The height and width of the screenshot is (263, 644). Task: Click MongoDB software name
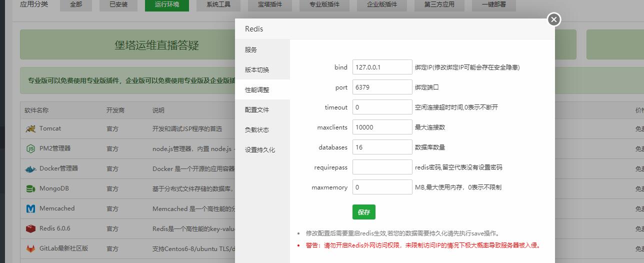click(54, 188)
